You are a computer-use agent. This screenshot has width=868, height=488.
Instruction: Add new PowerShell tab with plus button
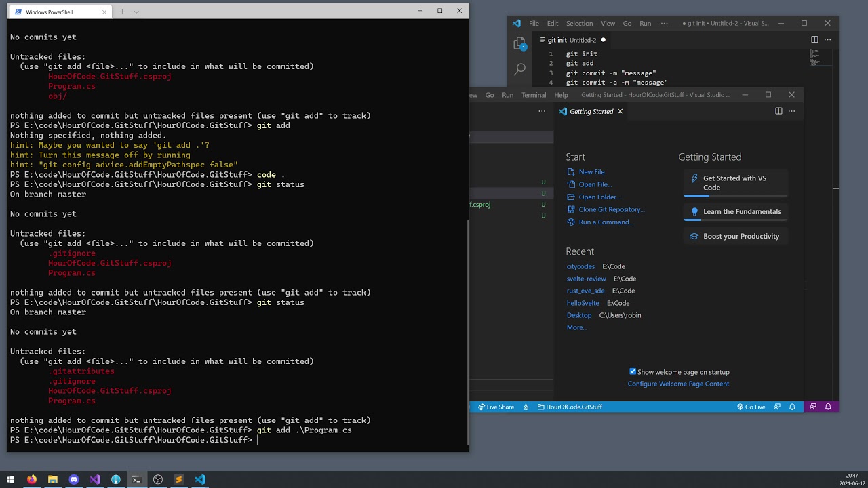(x=122, y=12)
